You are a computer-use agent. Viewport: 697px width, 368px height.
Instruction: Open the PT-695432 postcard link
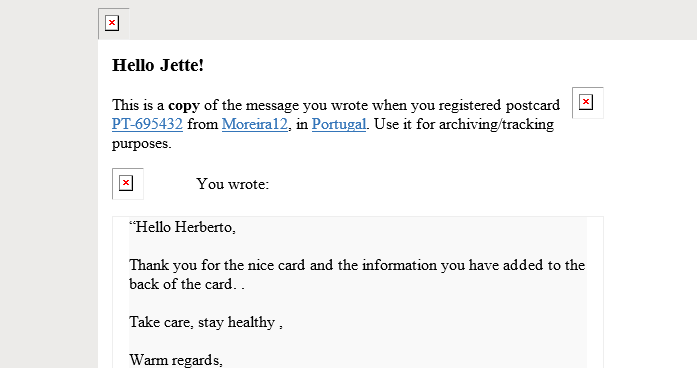coord(147,124)
